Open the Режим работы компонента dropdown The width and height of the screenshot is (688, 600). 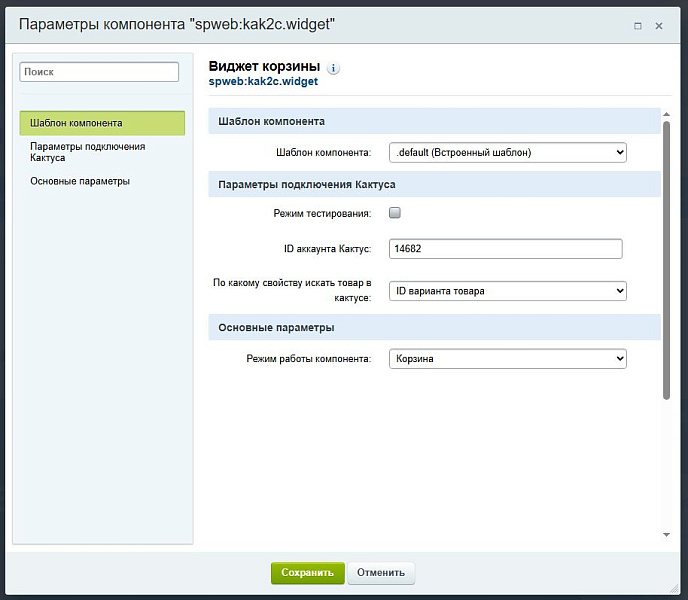click(507, 358)
